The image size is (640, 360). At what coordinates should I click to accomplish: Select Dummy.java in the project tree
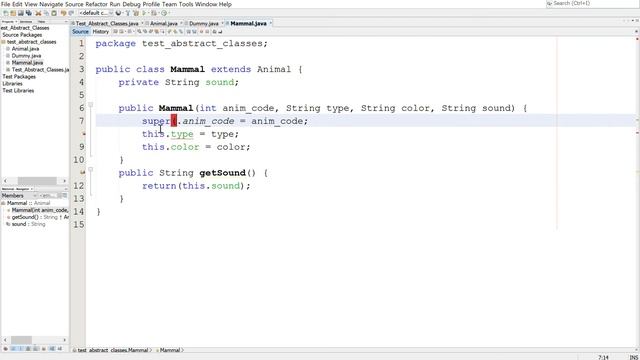[x=26, y=56]
